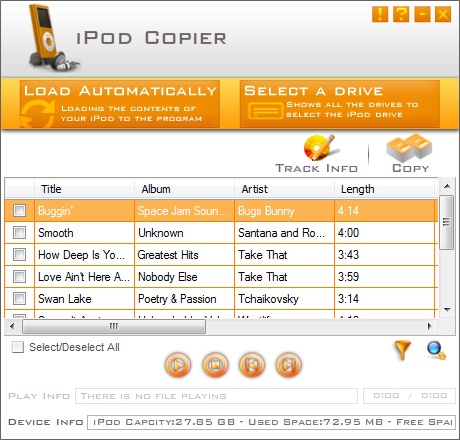Viewport: 460px width, 440px height.
Task: Click the Greatest Hits album cell
Action: 184,255
